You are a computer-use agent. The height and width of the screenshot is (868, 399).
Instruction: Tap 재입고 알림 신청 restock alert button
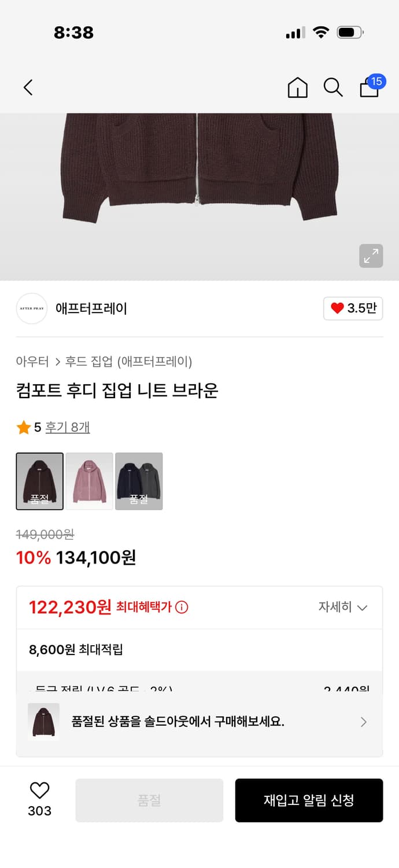[x=309, y=800]
